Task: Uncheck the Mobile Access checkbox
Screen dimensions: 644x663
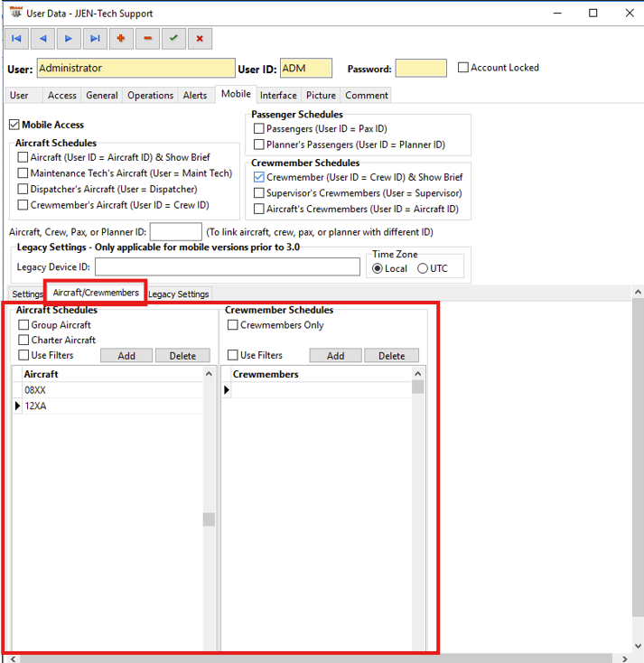Action: point(14,126)
